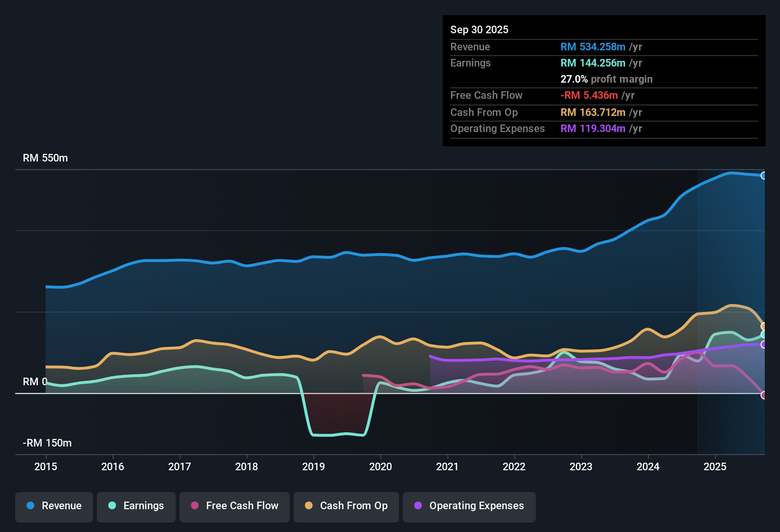Click the RM 534.258m revenue value link
This screenshot has height=532, width=780.
[x=592, y=47]
